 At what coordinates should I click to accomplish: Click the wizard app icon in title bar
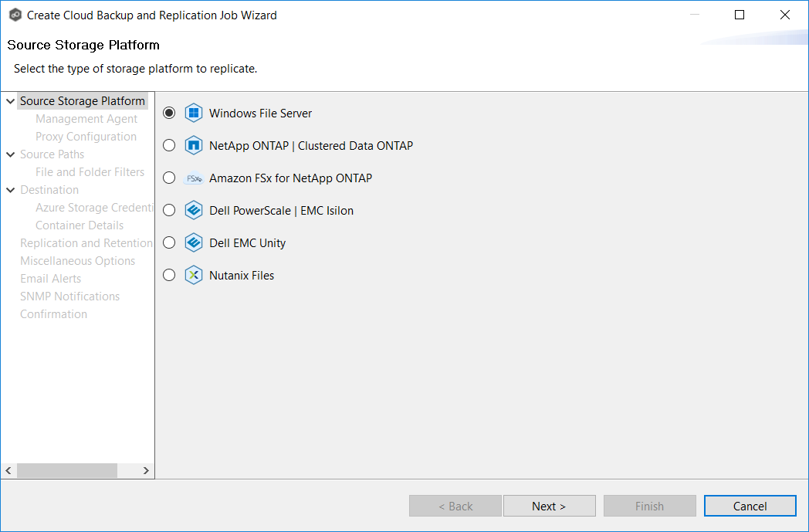pyautogui.click(x=15, y=15)
